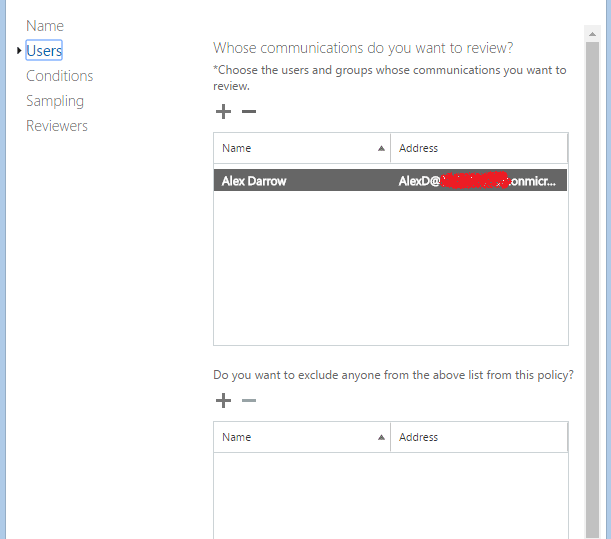Screen dimensions: 611x539
Task: Click sort arrow in exclusion Name header
Action: [381, 437]
